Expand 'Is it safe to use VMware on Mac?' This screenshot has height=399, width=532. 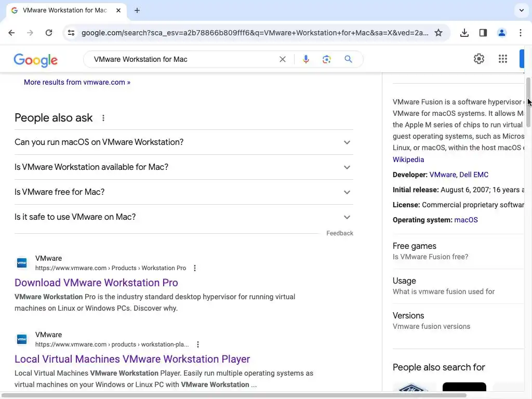pyautogui.click(x=183, y=217)
